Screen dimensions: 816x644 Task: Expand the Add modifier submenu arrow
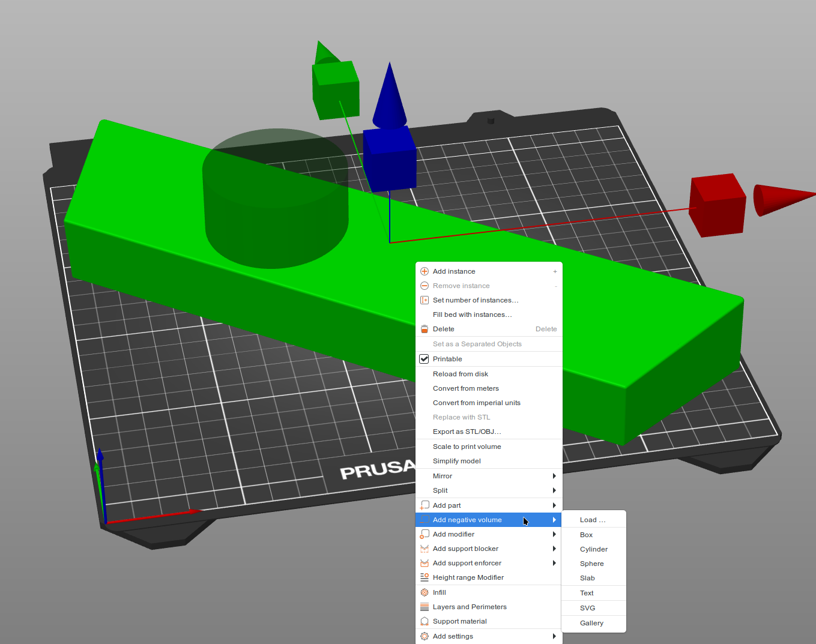point(554,534)
